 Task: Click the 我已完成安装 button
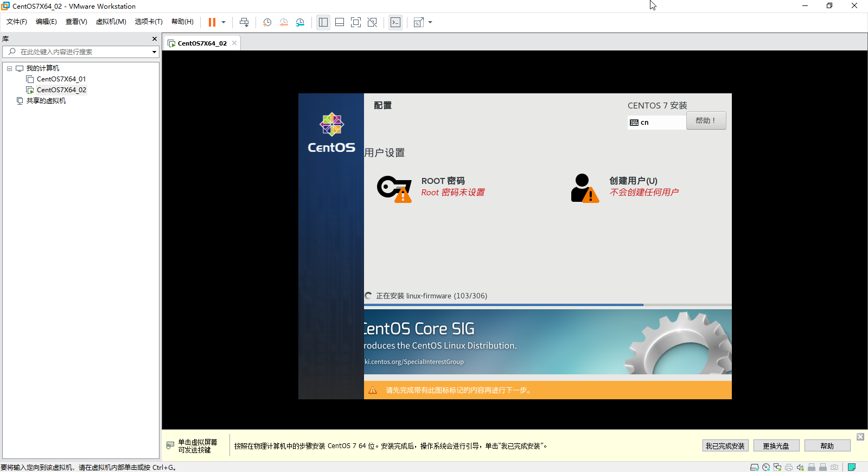pos(725,446)
